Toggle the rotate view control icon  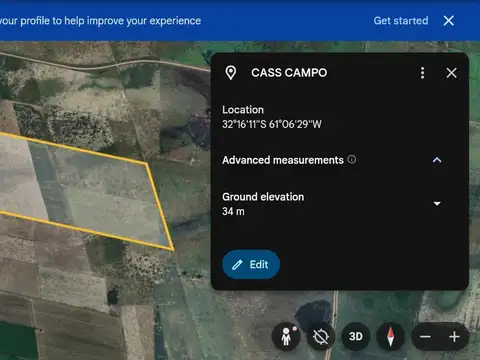(x=321, y=336)
